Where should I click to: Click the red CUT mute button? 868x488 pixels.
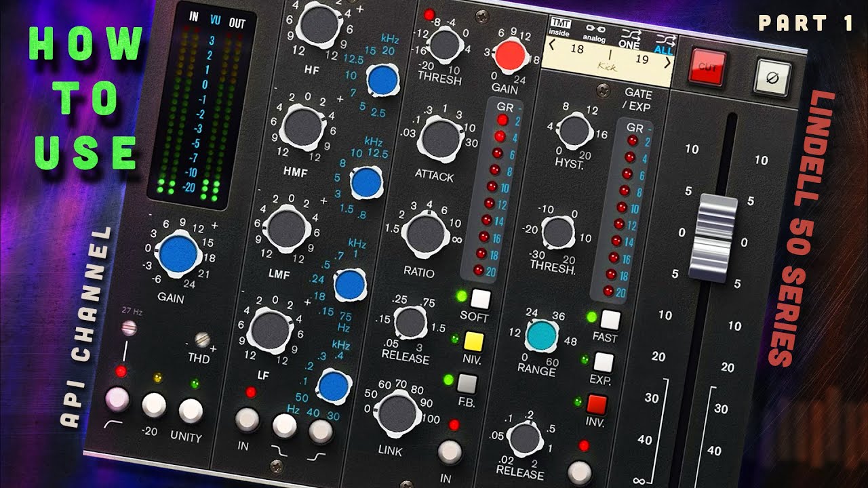click(707, 67)
